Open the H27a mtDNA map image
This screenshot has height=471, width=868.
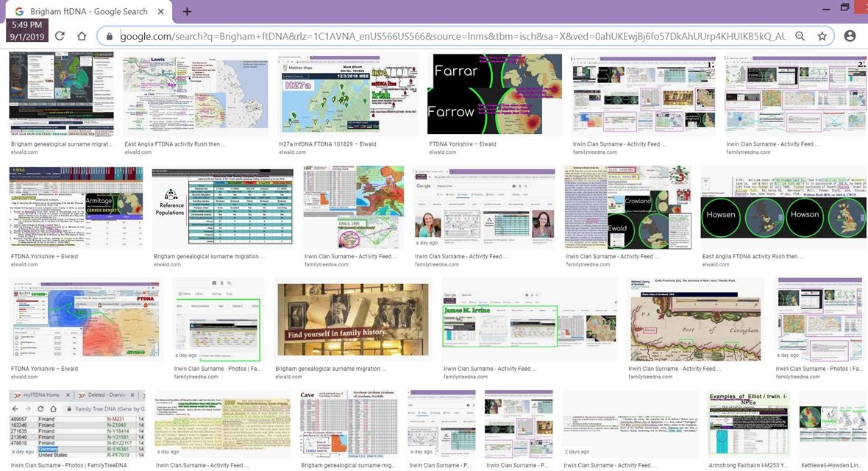point(348,93)
